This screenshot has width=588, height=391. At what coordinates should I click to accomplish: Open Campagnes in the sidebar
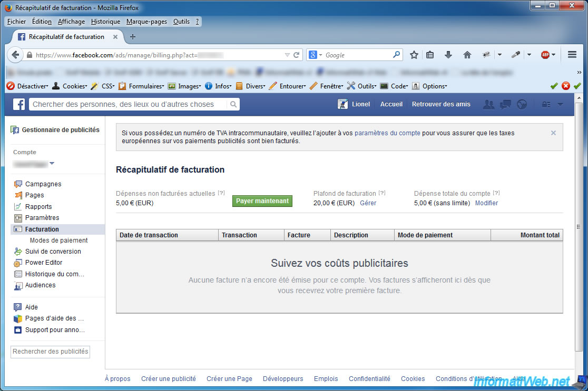click(43, 184)
